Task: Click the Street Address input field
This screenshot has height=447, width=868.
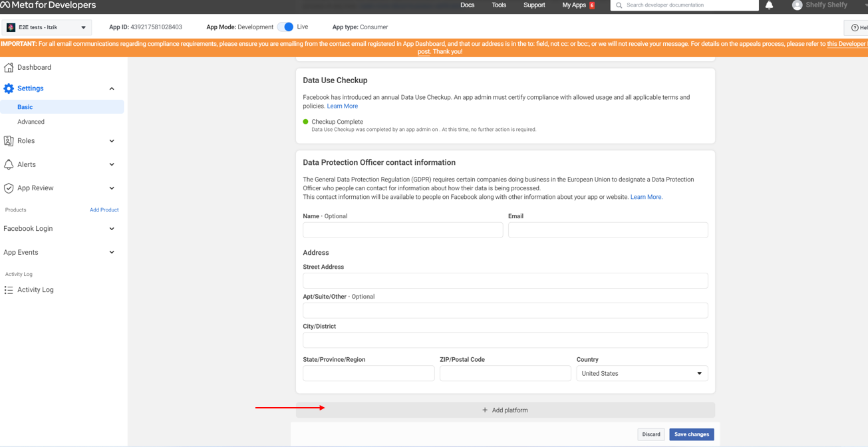Action: tap(505, 281)
